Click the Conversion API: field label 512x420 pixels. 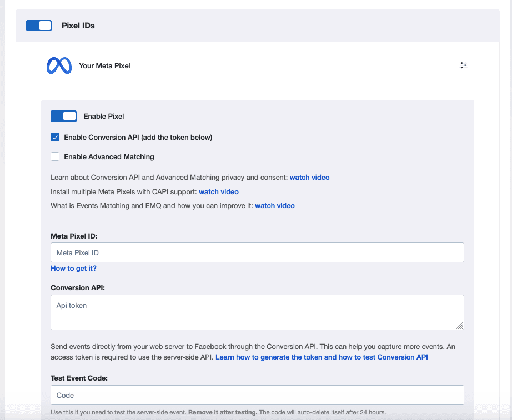78,287
